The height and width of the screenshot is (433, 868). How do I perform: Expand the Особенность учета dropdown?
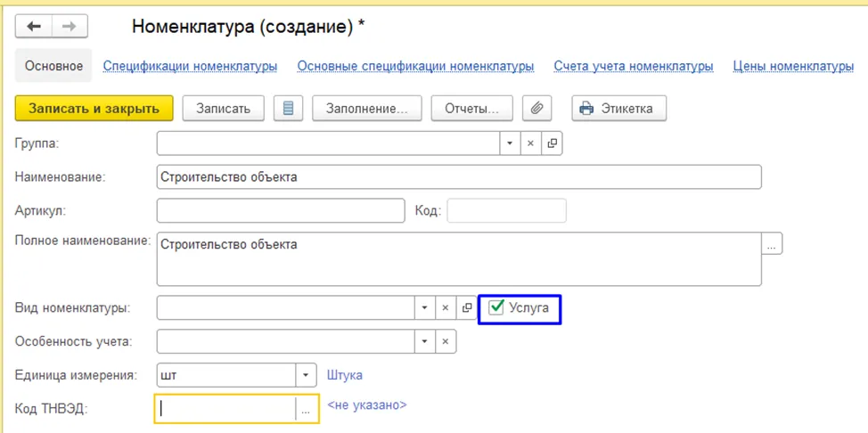[x=424, y=341]
